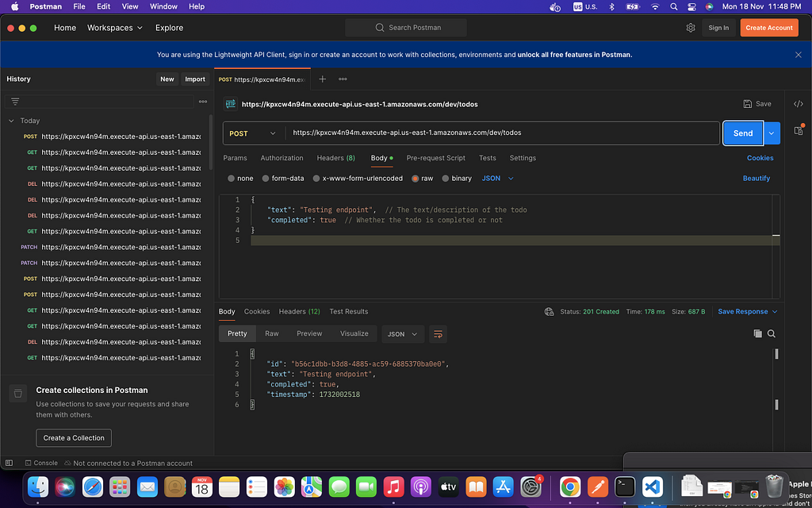Viewport: 812px width, 508px height.
Task: Open the code snippet panel icon
Action: [x=799, y=104]
